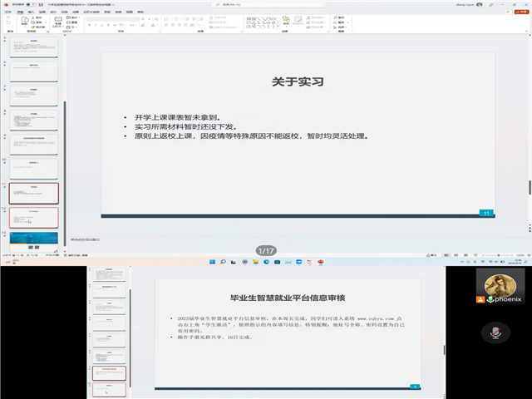The height and width of the screenshot is (399, 532).
Task: Open the 文件 (File) ribbon tab
Action: coord(7,12)
